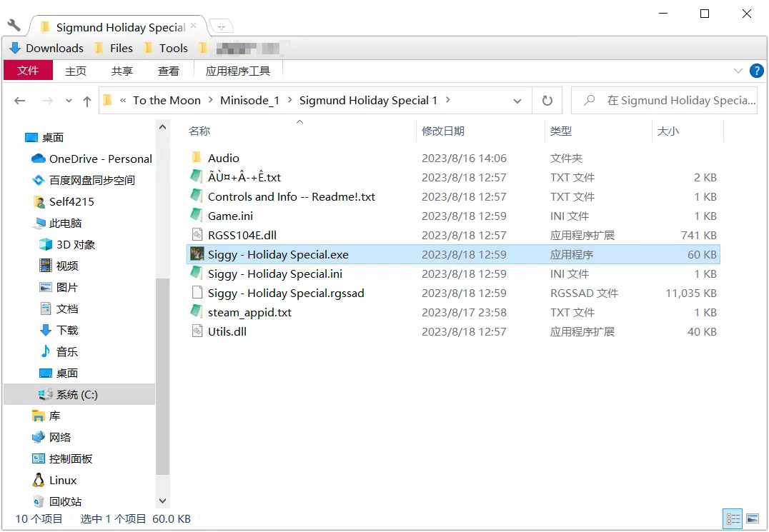Refresh the current folder
Image resolution: width=769 pixels, height=532 pixels.
tap(547, 101)
